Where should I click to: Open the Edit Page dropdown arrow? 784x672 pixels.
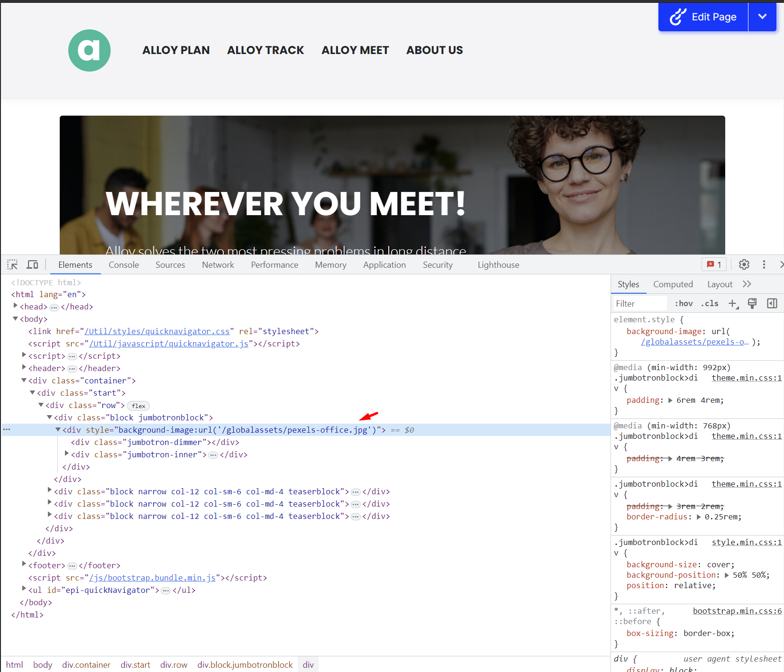(762, 17)
